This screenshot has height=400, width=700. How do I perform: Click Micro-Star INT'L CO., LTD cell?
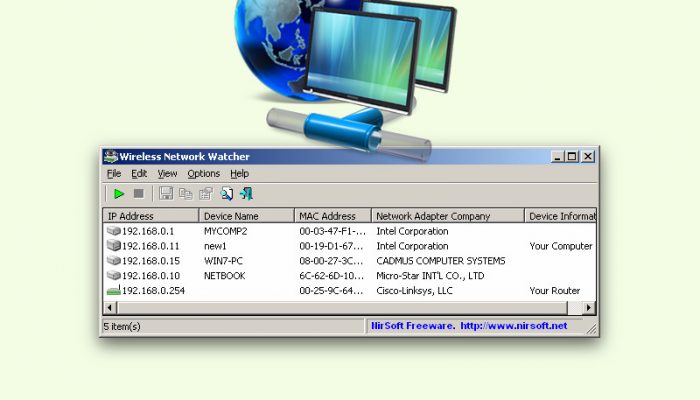(x=430, y=276)
